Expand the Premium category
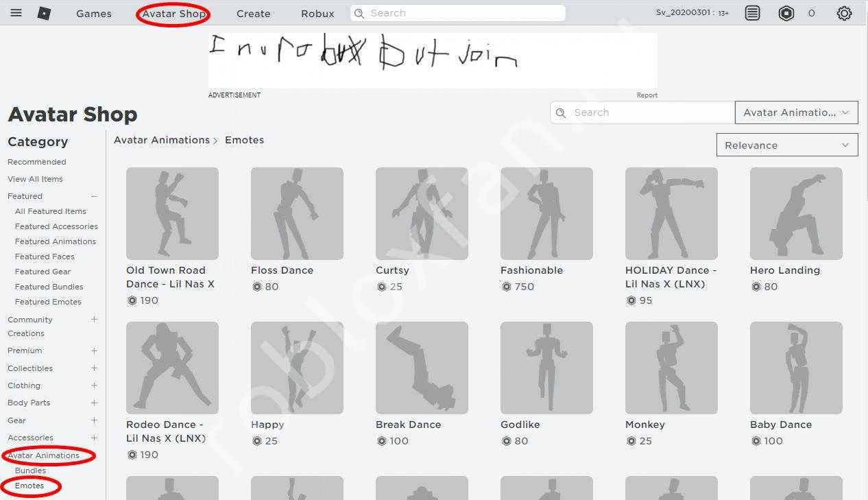Image resolution: width=868 pixels, height=500 pixels. (x=94, y=350)
